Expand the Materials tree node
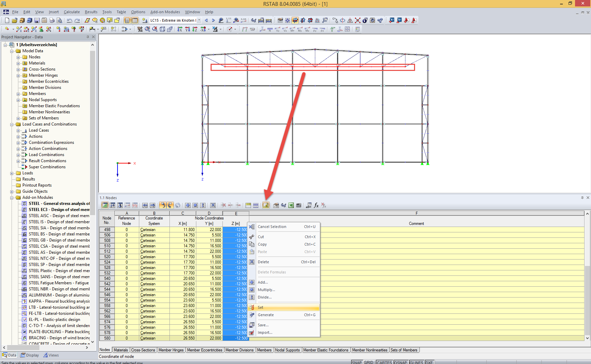This screenshot has width=591, height=364. point(18,63)
